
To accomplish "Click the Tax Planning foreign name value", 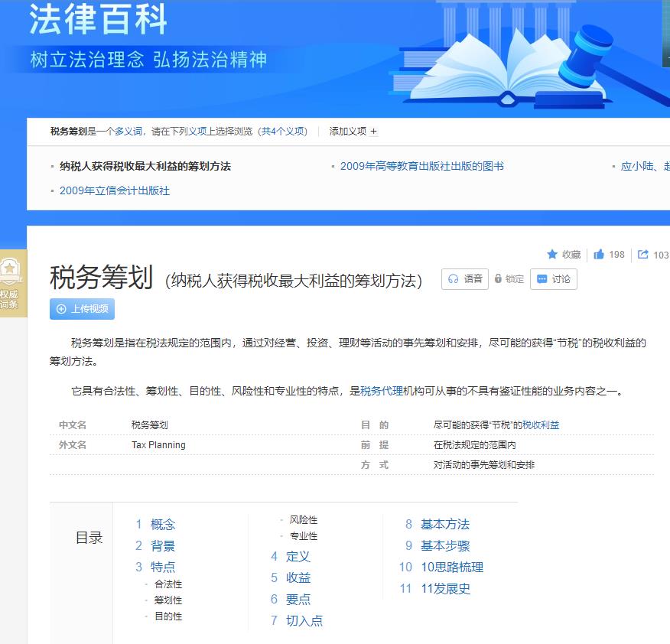I will [x=158, y=445].
